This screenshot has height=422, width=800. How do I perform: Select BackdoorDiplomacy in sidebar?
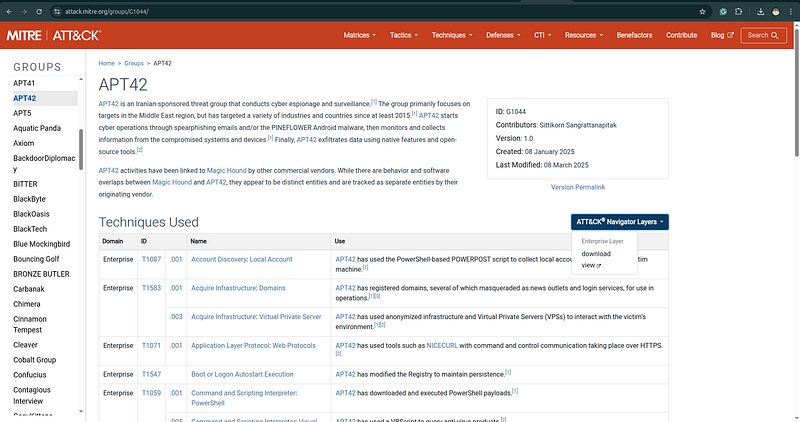click(x=44, y=163)
